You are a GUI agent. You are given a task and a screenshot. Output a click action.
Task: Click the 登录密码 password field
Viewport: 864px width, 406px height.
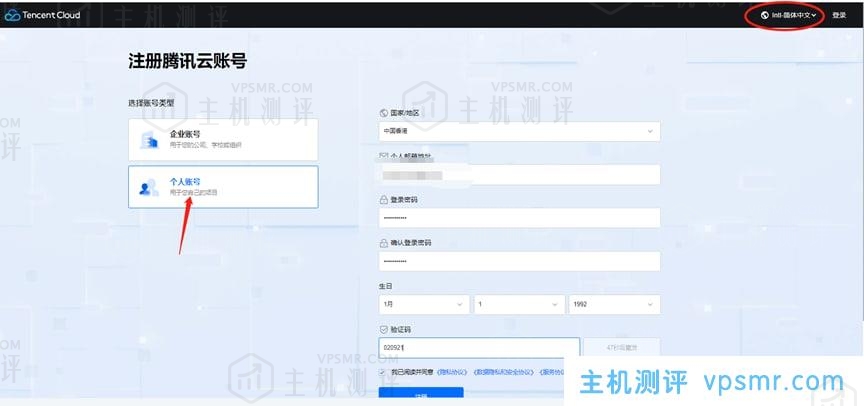coord(519,218)
